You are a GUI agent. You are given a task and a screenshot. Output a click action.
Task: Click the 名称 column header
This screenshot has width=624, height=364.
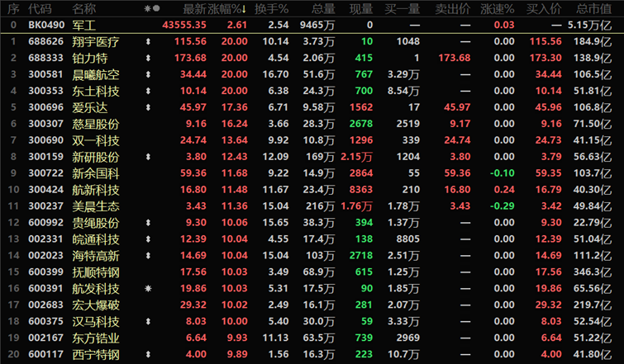click(x=84, y=9)
